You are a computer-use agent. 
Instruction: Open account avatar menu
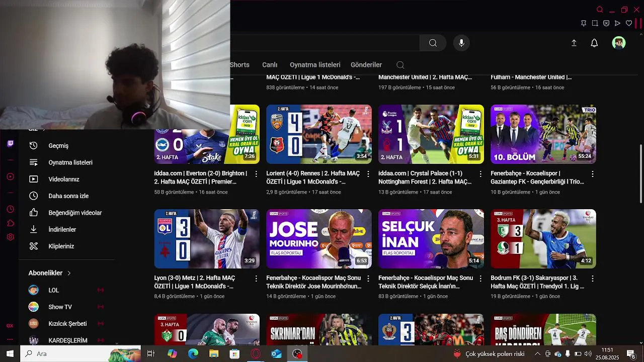tap(619, 43)
